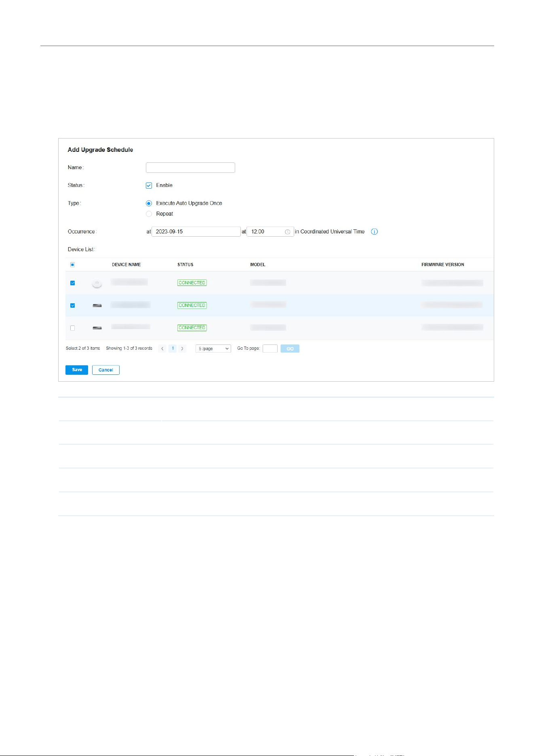Go to previous page with left chevron

(x=162, y=349)
